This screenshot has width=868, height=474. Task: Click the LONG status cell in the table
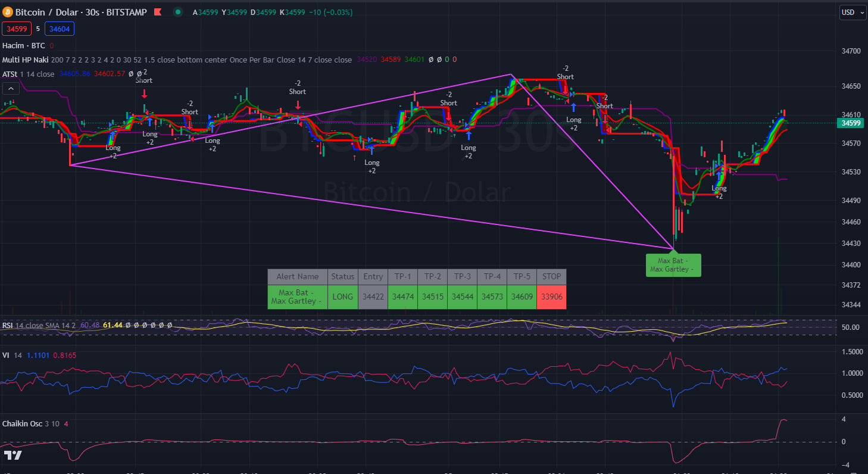pyautogui.click(x=342, y=297)
